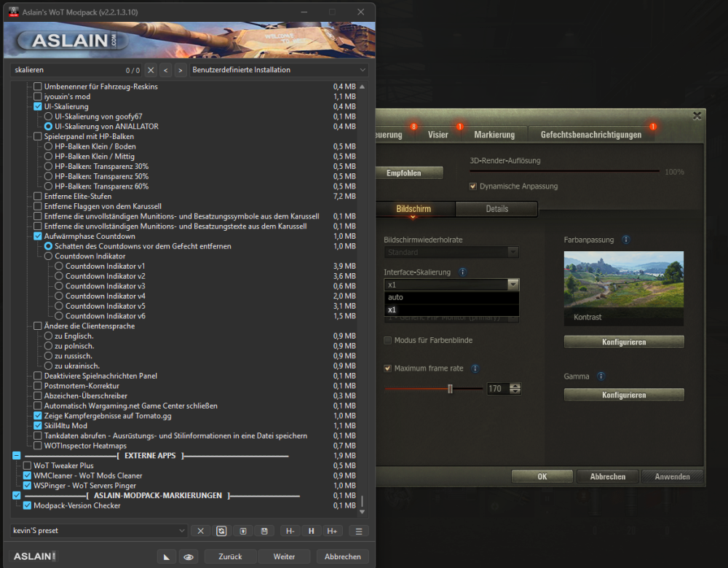Switch to the Visier tab
Screen dimensions: 728x568
tap(438, 135)
